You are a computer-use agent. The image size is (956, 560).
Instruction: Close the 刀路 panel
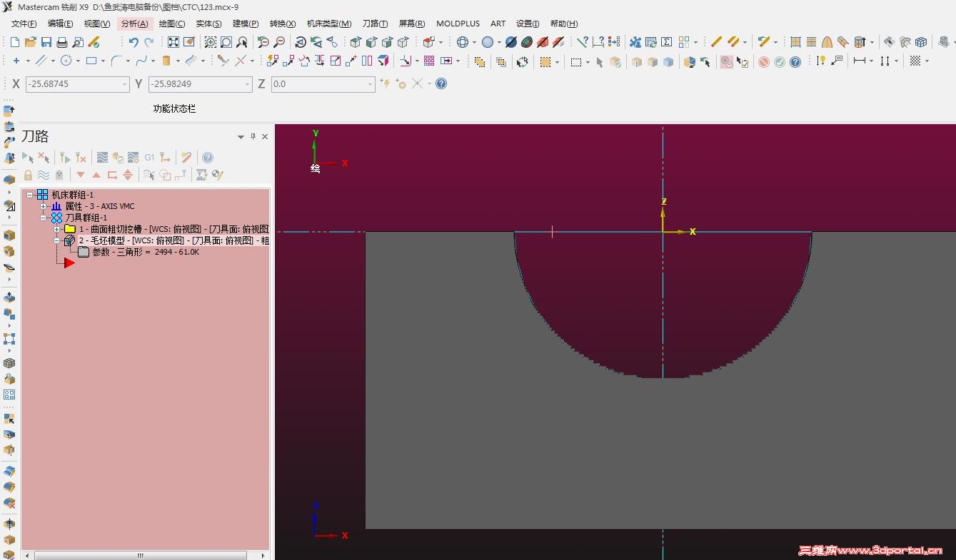(x=265, y=136)
